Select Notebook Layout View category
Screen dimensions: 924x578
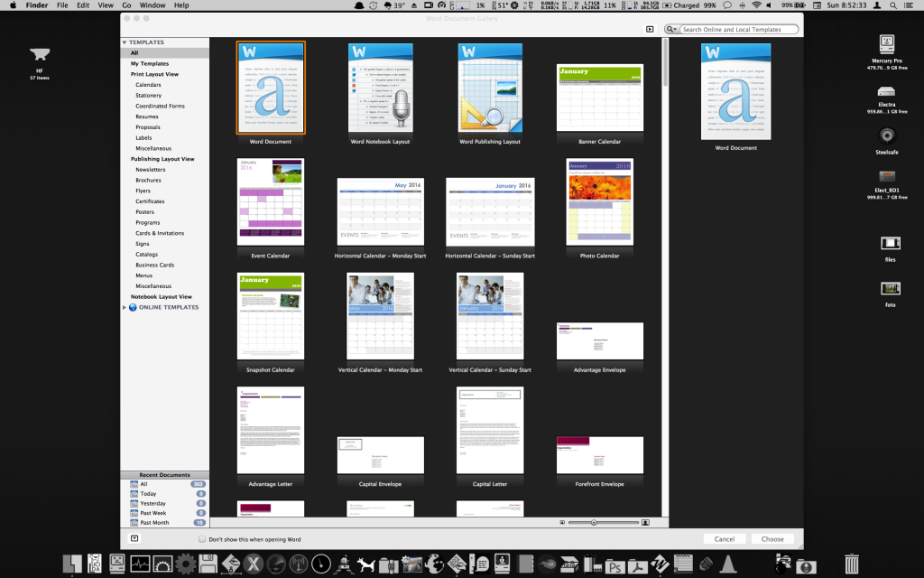[x=161, y=296]
